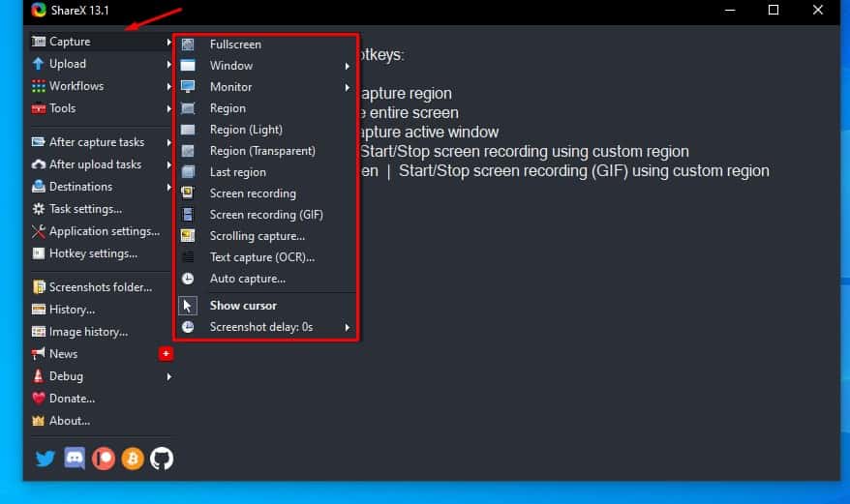
Task: Click the Fullscreen capture icon
Action: coord(188,44)
